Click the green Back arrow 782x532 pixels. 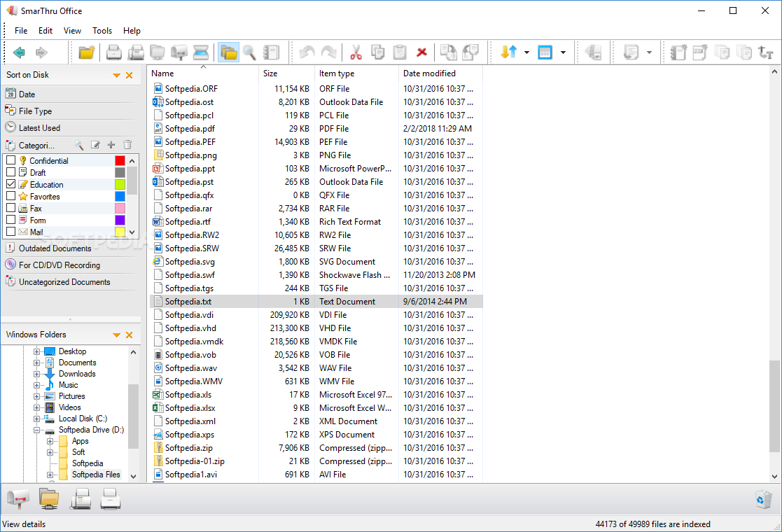pos(19,52)
